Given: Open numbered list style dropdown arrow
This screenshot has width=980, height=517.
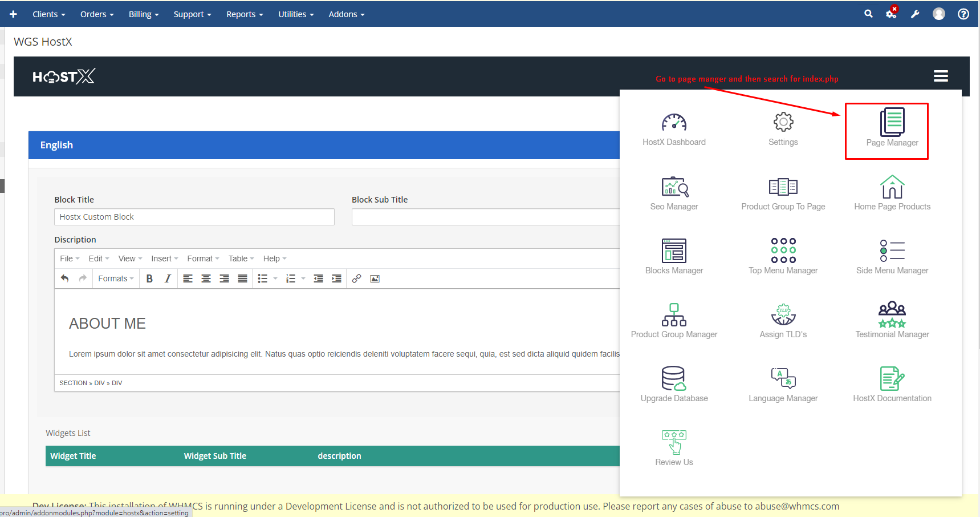Looking at the screenshot, I should [303, 278].
